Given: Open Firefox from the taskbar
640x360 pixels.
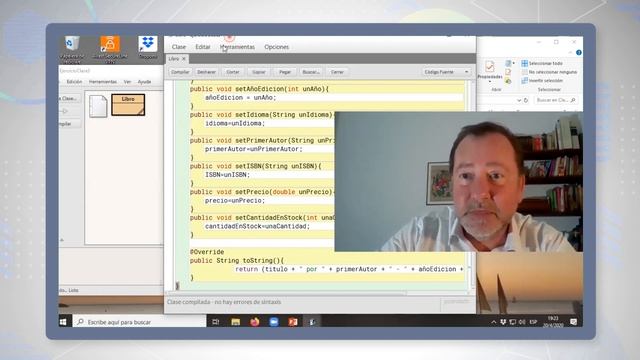Looking at the screenshot, I should (255, 322).
